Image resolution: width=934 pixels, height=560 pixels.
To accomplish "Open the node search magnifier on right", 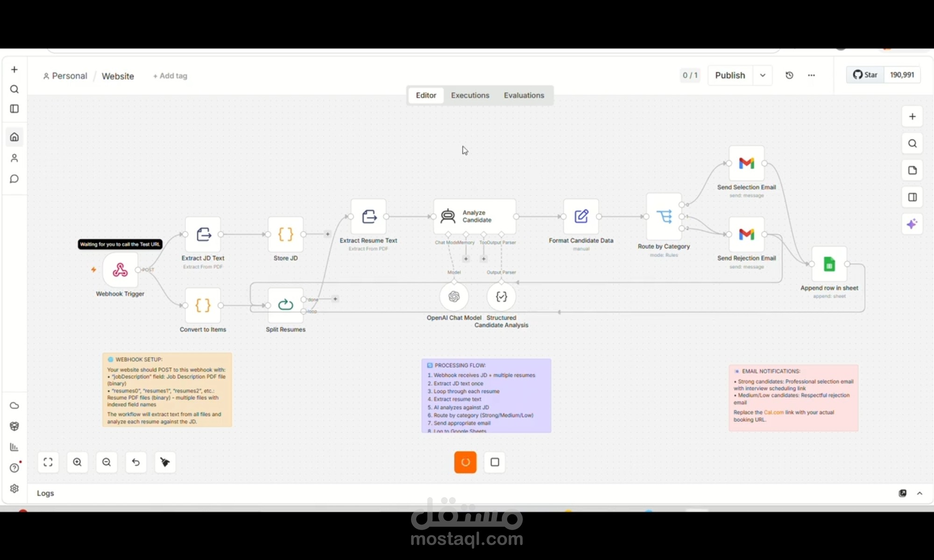I will 913,144.
